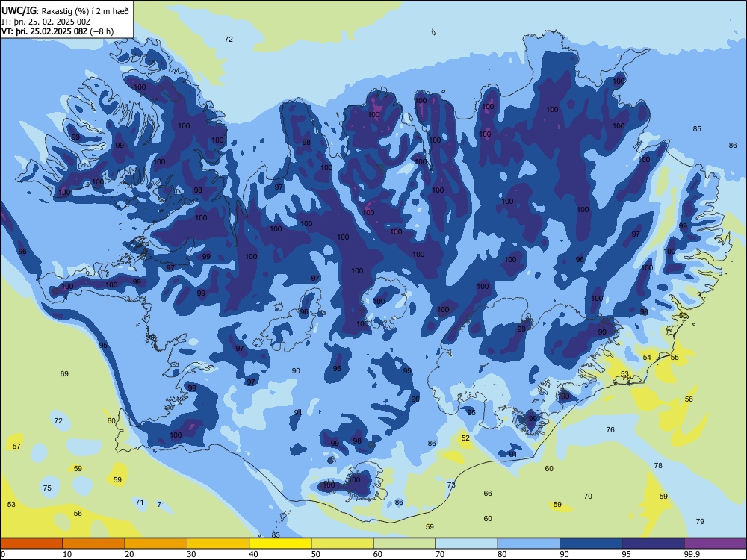The image size is (747, 560).
Task: Click the legend tick label '80'
Action: [x=502, y=554]
